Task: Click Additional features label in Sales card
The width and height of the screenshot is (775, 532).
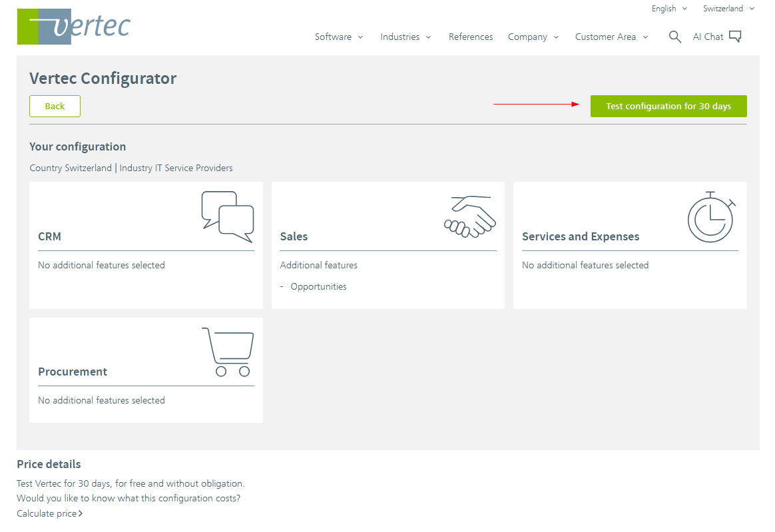Action: pos(318,266)
